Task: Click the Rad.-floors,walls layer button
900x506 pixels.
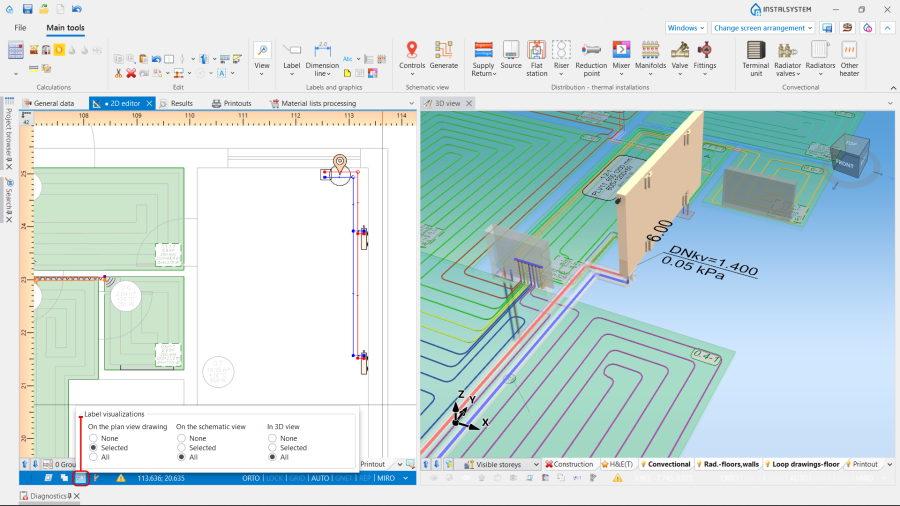Action: [x=726, y=464]
